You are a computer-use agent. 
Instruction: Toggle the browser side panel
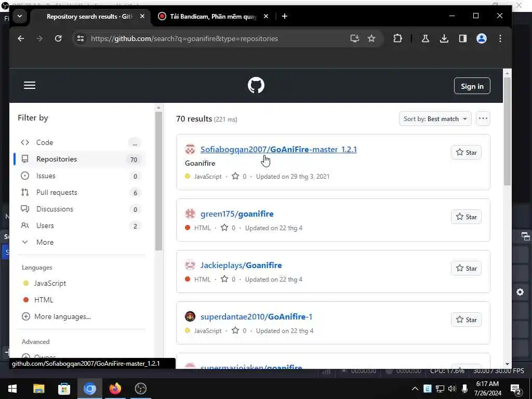coord(462,38)
